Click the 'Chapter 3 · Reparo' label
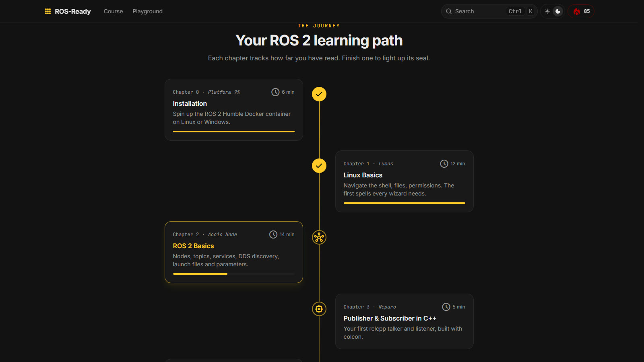The width and height of the screenshot is (644, 362). (x=370, y=307)
